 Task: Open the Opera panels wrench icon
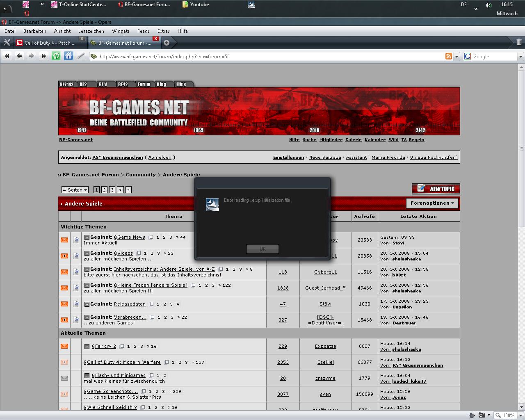tap(7, 43)
